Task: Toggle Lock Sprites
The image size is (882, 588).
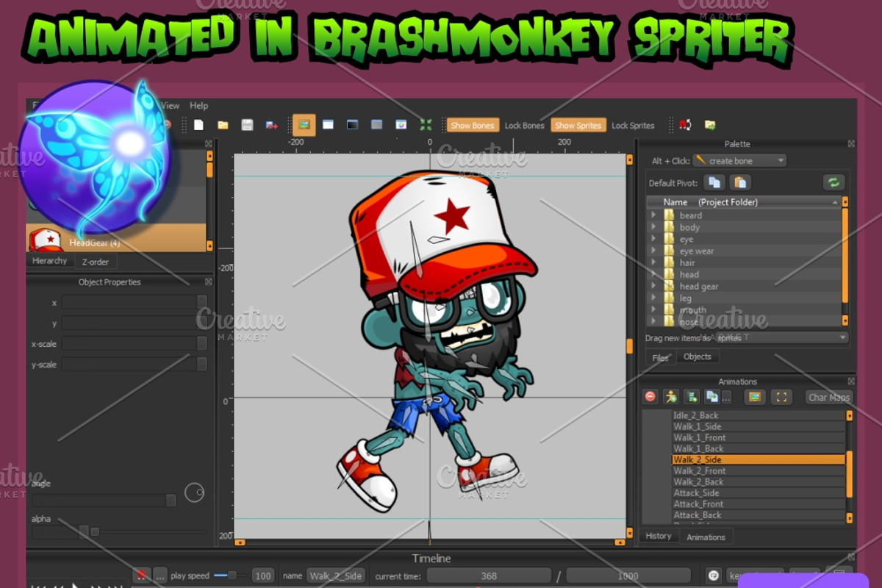Action: (633, 126)
